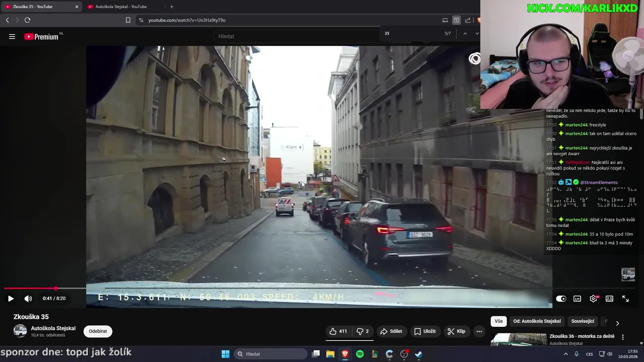Expand hidden system tray icons
644x362 pixels.
pyautogui.click(x=566, y=354)
